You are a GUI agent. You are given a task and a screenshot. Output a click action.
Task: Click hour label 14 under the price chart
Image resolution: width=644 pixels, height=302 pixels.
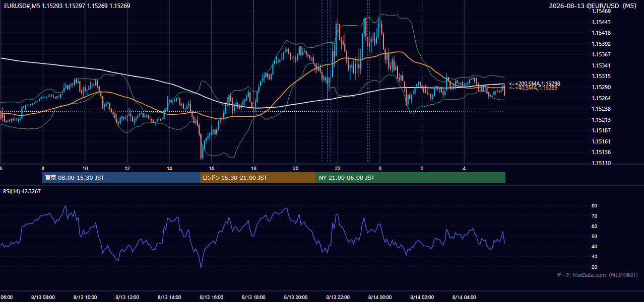coord(169,168)
